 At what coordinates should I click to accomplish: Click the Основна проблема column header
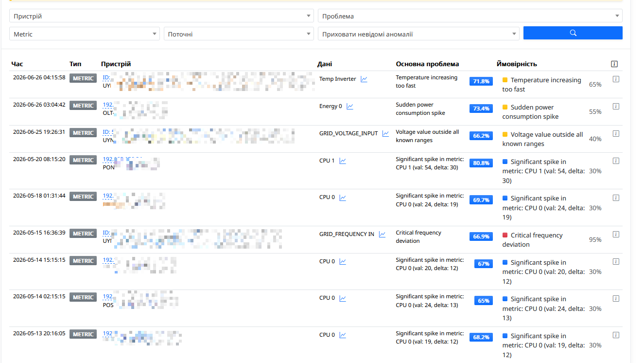427,64
